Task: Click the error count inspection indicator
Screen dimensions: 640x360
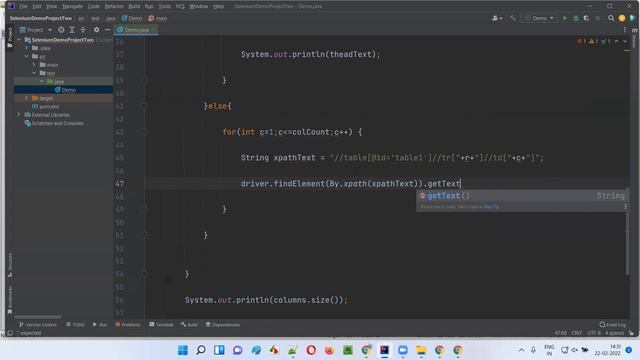Action: [582, 41]
